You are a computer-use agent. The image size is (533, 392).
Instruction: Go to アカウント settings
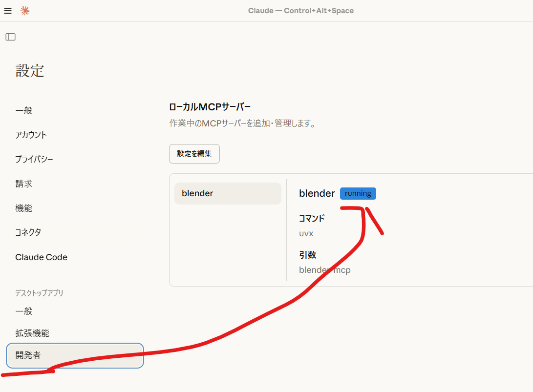click(31, 135)
